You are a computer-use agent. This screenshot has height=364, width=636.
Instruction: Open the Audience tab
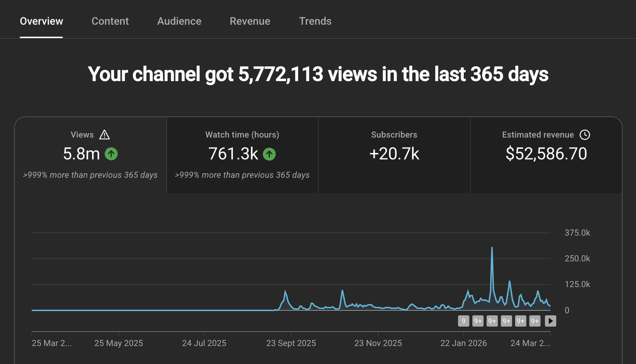pos(179,21)
